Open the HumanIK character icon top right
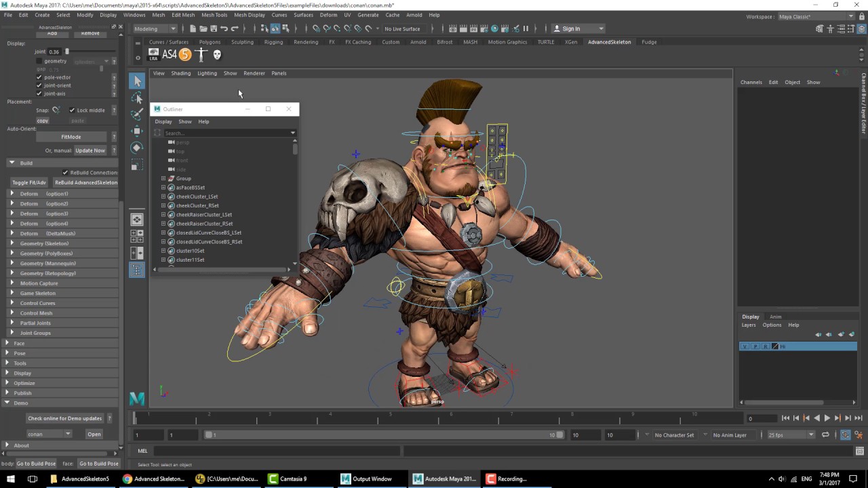 [x=831, y=28]
